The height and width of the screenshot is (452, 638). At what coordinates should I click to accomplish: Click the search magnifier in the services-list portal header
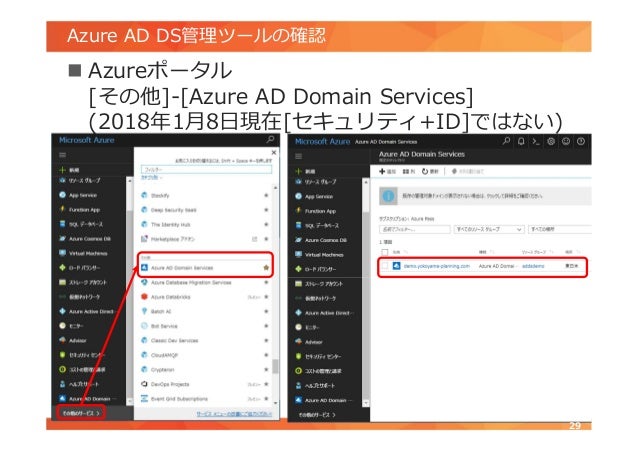pos(270,140)
